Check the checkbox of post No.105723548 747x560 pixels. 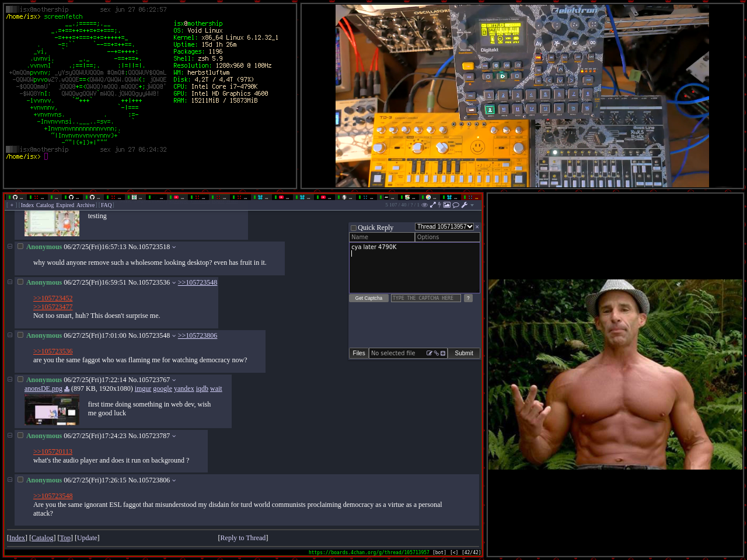pos(20,335)
